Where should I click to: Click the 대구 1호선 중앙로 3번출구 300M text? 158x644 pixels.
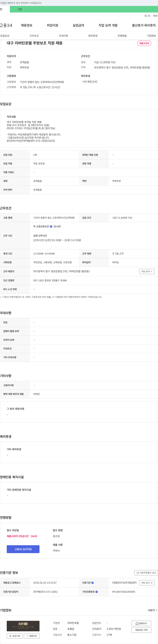[x=50, y=281]
